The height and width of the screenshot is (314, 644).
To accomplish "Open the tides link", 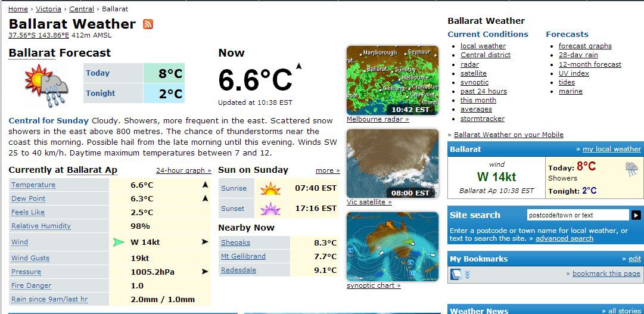I will coord(567,82).
